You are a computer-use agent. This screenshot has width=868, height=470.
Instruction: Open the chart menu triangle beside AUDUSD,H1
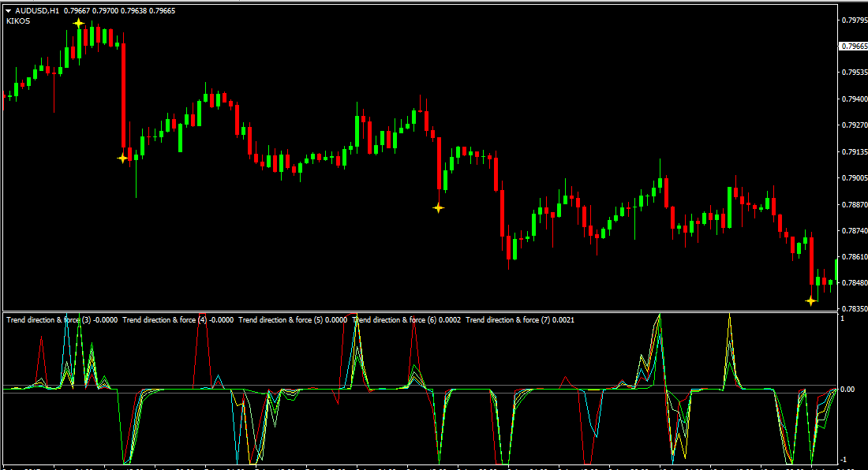tap(8, 11)
